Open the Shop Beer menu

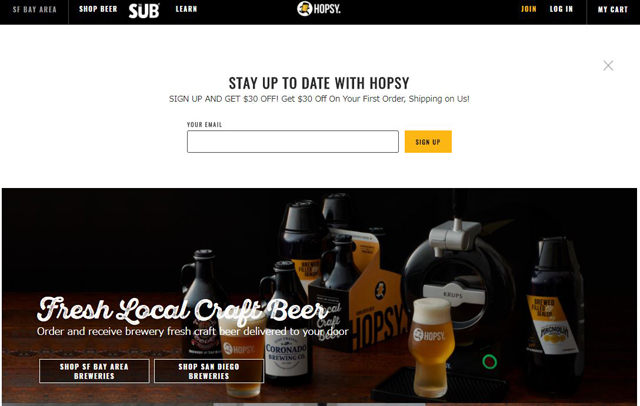[x=98, y=9]
